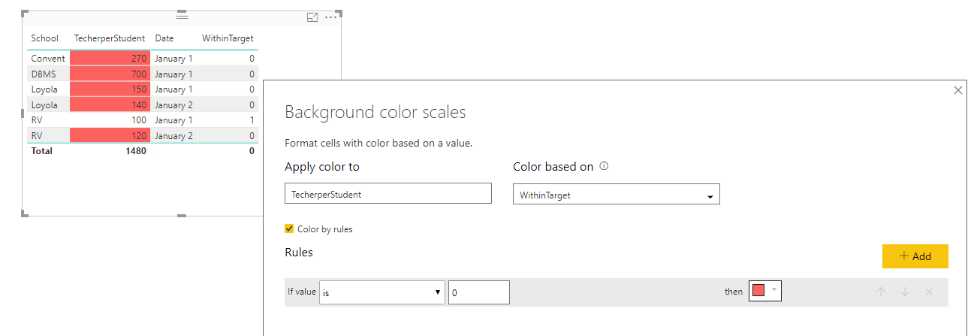Move the rule up with arrow

[x=881, y=292]
